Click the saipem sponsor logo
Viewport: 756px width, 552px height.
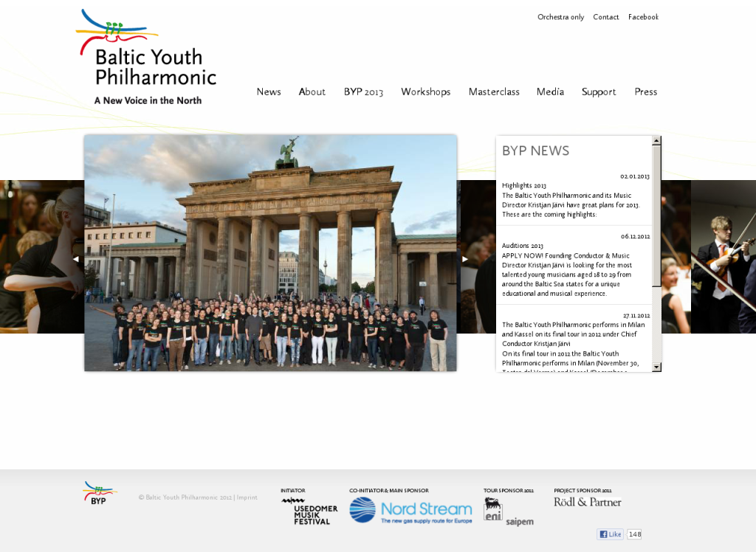point(520,522)
